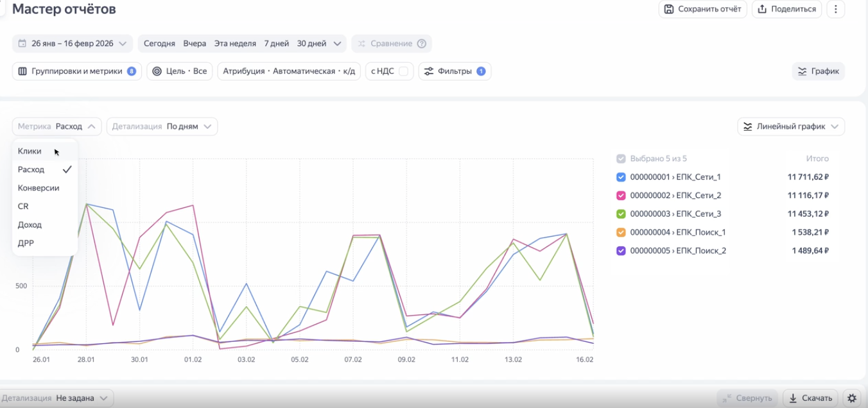Uncheck the ЕПК_Сети_1 campaign checkbox
Image resolution: width=868 pixels, height=408 pixels.
(x=621, y=177)
